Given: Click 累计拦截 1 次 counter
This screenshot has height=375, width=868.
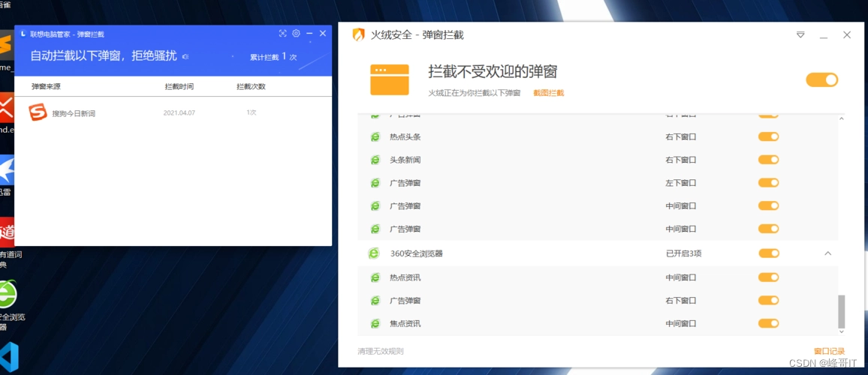Looking at the screenshot, I should [273, 56].
